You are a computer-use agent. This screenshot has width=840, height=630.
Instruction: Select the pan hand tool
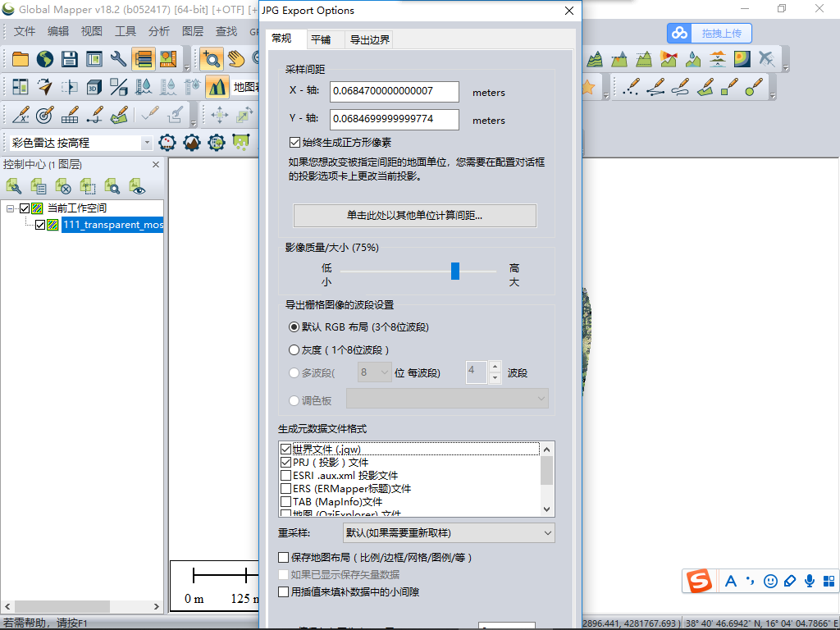pos(236,59)
